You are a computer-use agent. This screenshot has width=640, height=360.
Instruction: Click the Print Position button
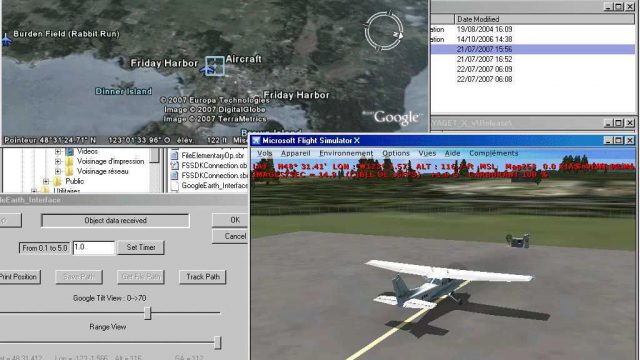pyautogui.click(x=19, y=277)
